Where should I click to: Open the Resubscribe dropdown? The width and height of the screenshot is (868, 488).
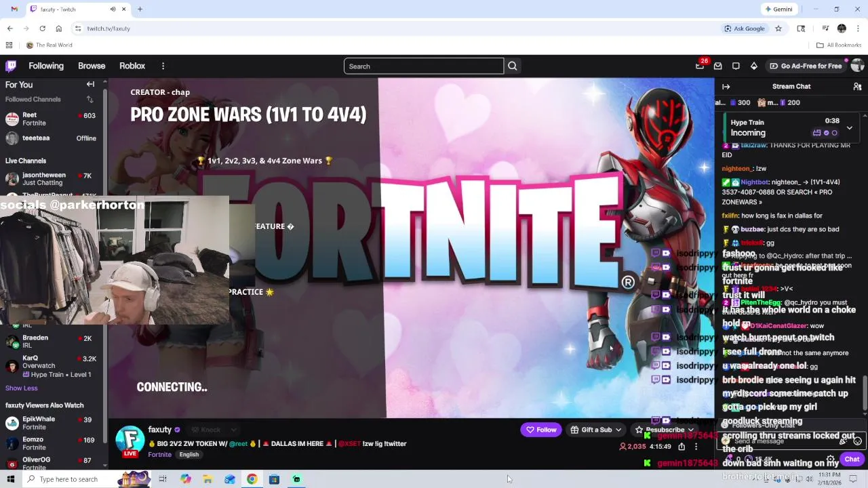pyautogui.click(x=665, y=430)
